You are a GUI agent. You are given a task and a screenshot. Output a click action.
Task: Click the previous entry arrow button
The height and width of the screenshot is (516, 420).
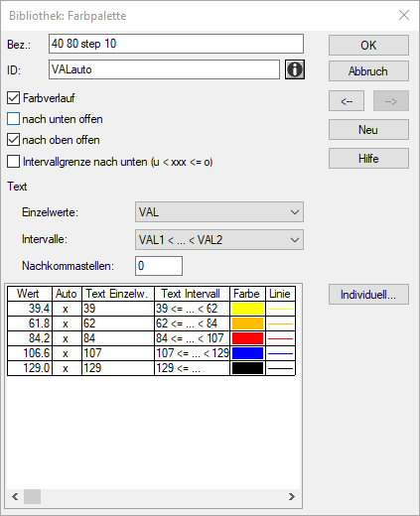(347, 101)
